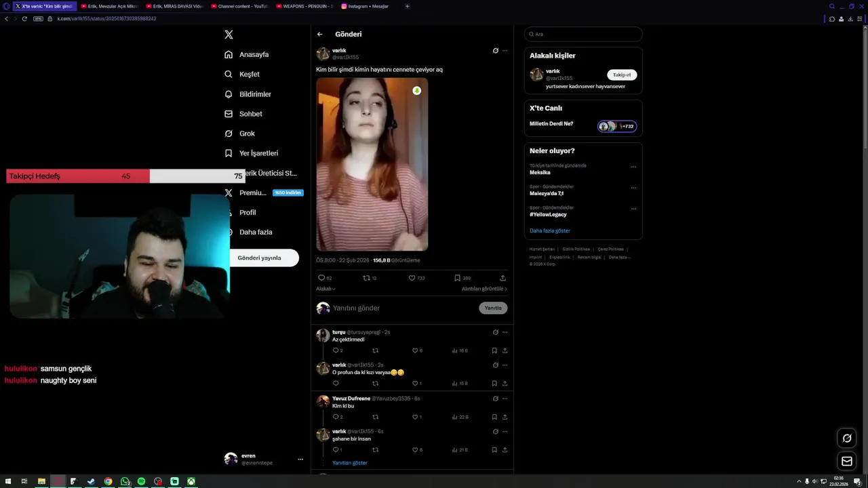The image size is (868, 488).
Task: Share varlık's reply "şahane bir insan"
Action: tap(505, 449)
